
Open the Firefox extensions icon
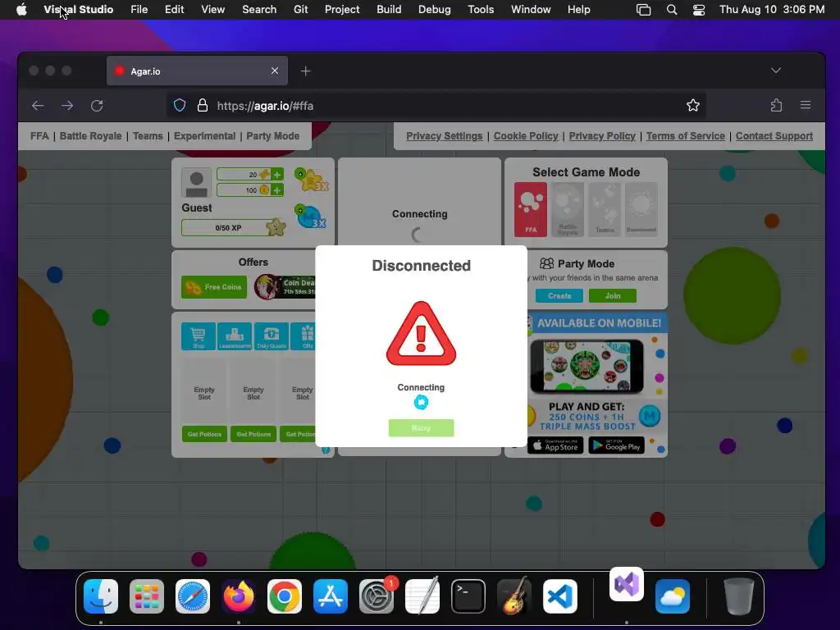pos(776,106)
